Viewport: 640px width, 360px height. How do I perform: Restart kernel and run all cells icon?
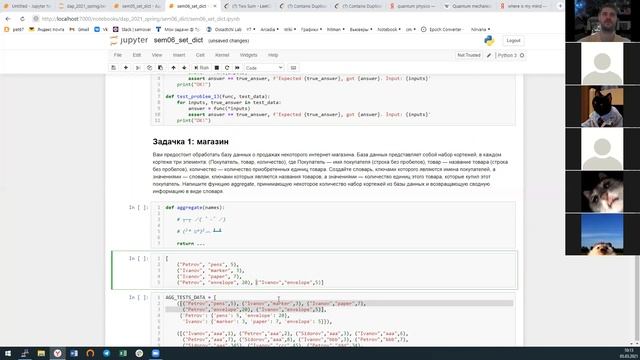coord(237,68)
